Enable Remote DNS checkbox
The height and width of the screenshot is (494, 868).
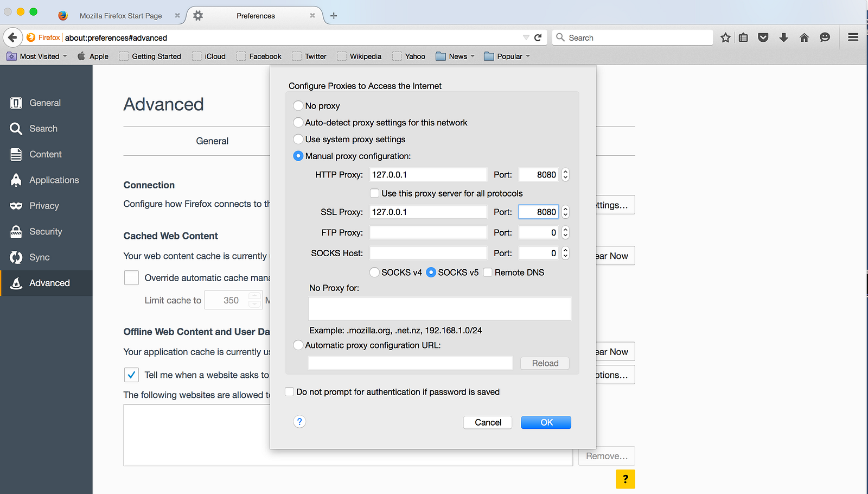488,273
